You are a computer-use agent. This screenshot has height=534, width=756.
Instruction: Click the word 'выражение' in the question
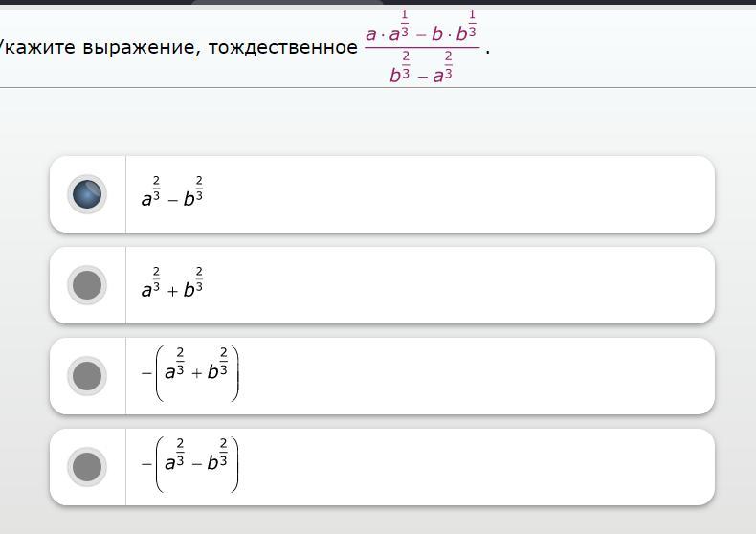(x=142, y=47)
